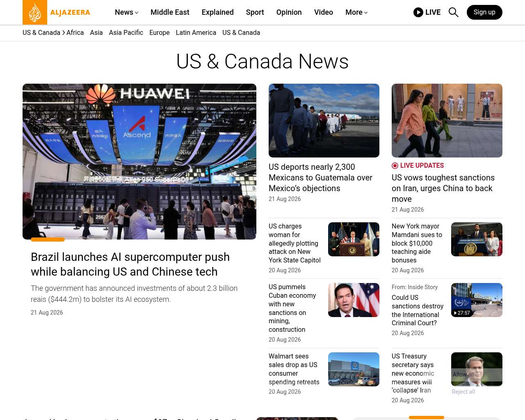This screenshot has width=525, height=420.
Task: Open thumbnail of man before US flag
Action: tap(354, 300)
